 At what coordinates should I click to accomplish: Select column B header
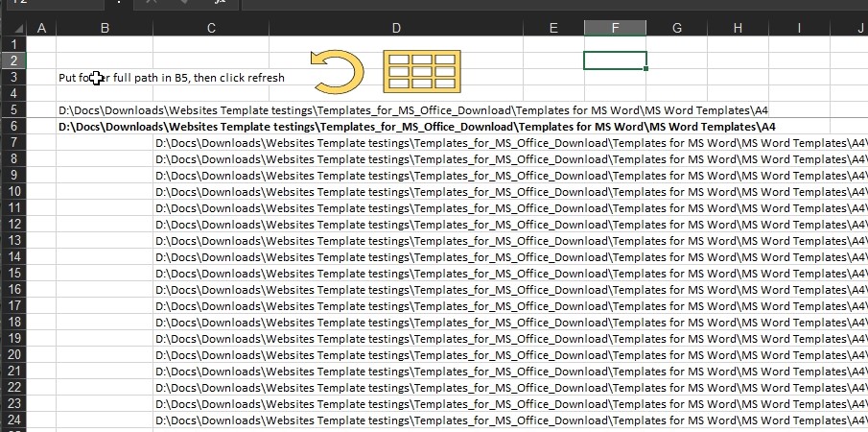tap(104, 29)
